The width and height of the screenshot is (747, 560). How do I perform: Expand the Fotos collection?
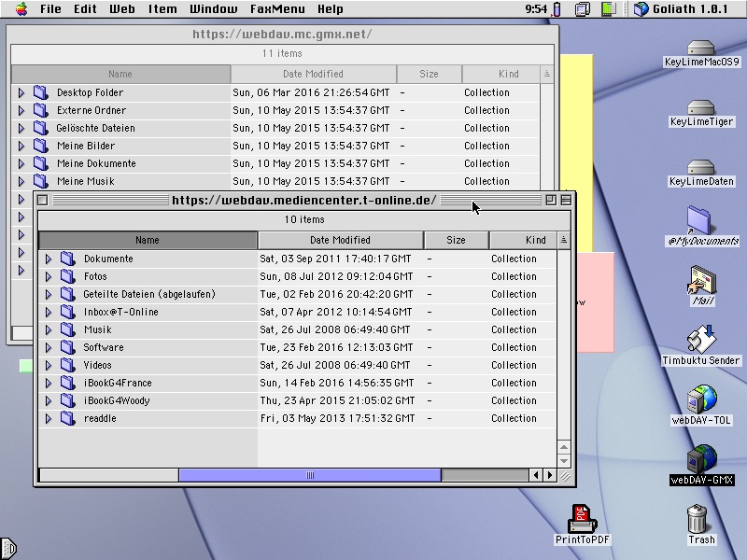(x=49, y=276)
